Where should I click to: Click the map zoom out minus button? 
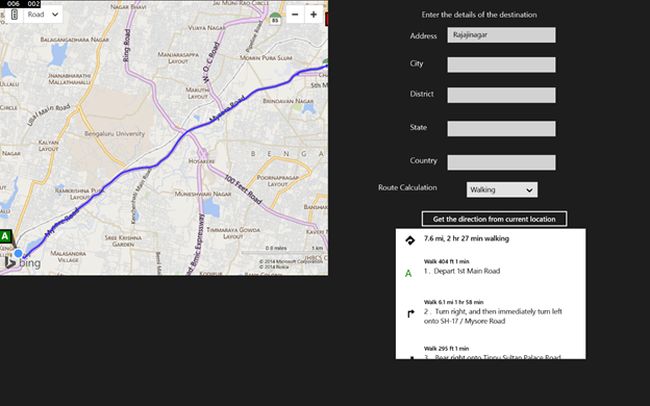295,15
